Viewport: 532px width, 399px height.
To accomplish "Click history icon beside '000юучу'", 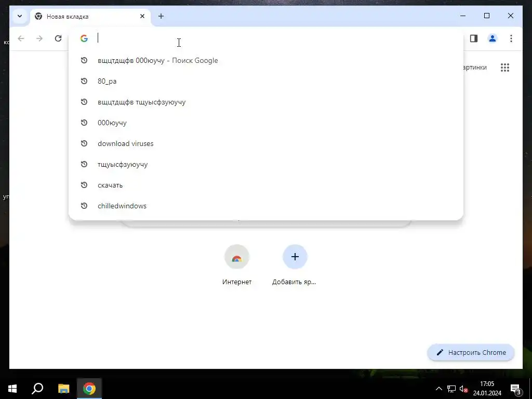I will click(x=84, y=123).
